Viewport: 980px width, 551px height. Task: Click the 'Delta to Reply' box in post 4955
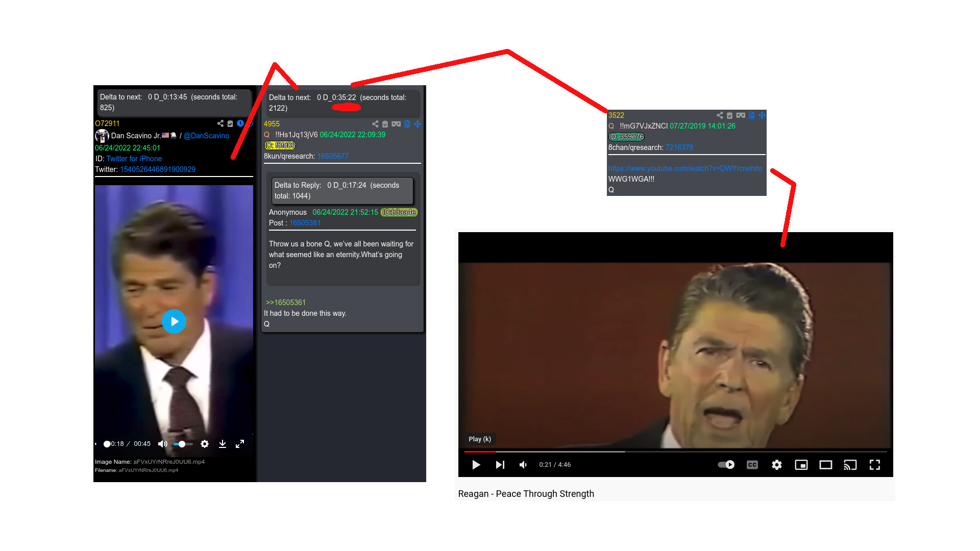342,190
